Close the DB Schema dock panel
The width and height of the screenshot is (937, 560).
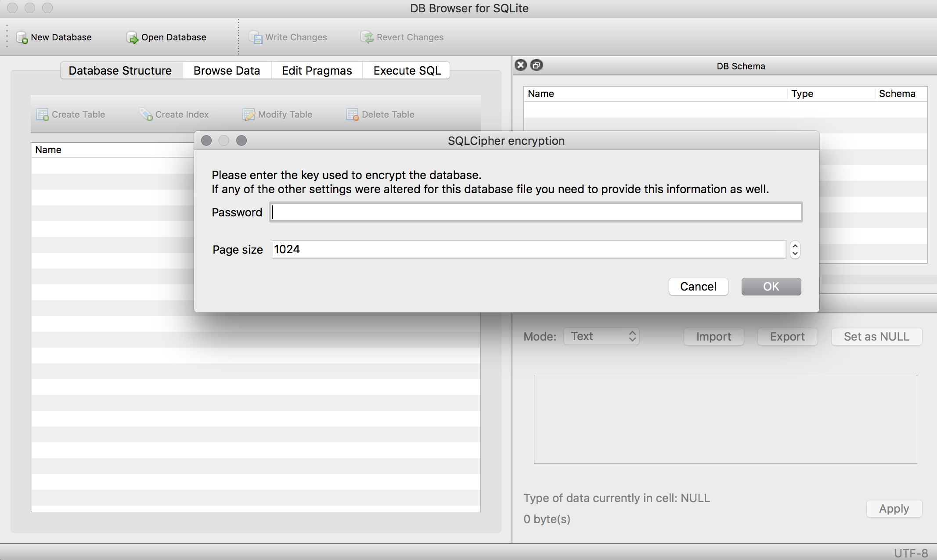521,65
